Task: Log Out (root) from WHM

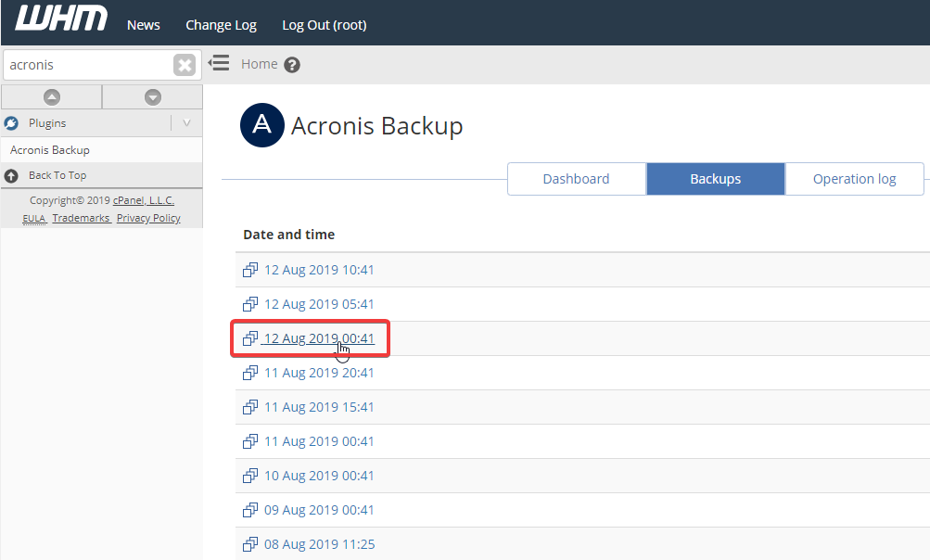Action: coord(325,25)
